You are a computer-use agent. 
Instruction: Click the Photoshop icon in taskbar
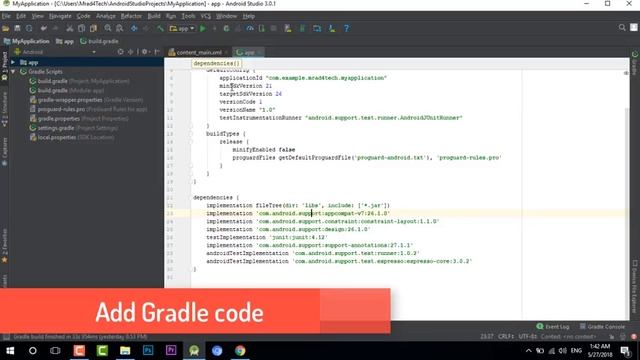[148, 351]
